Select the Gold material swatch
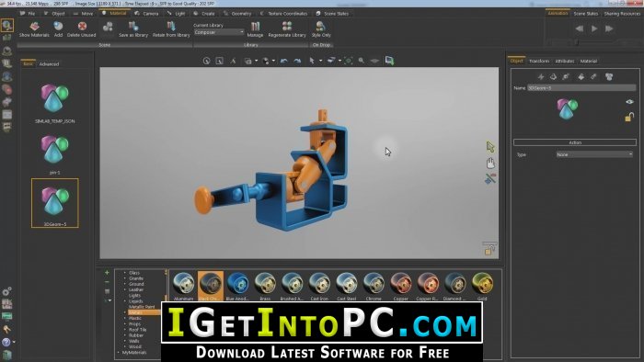The width and height of the screenshot is (644, 362). click(482, 286)
